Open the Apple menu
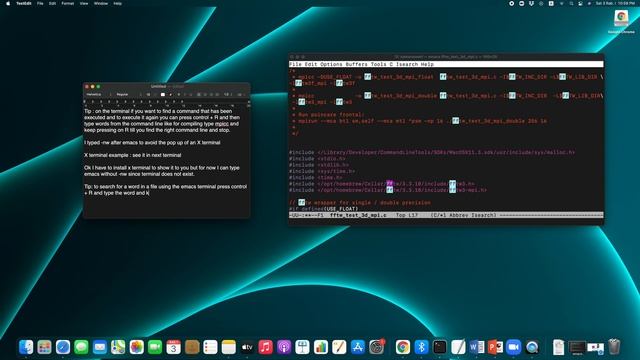 (8, 3)
